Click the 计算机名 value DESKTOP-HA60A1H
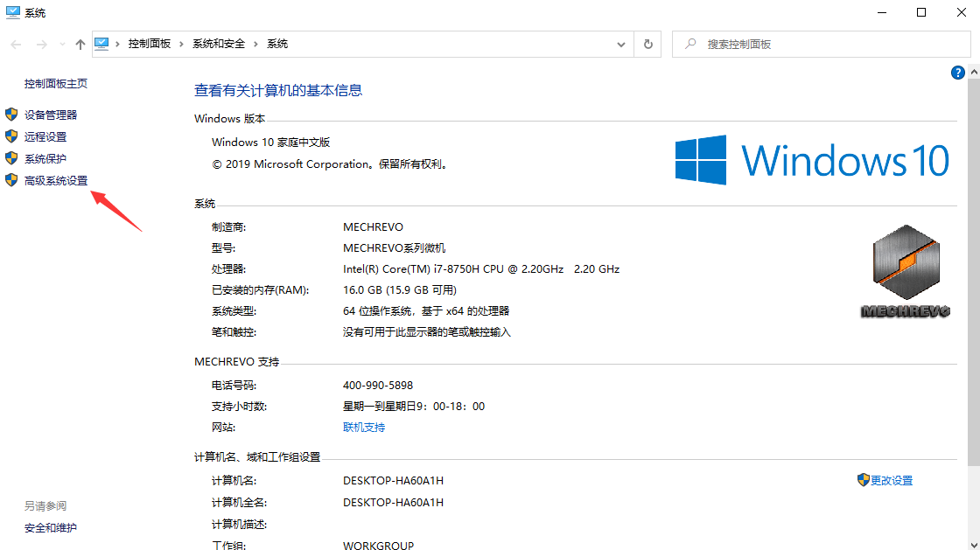This screenshot has height=550, width=980. [393, 481]
